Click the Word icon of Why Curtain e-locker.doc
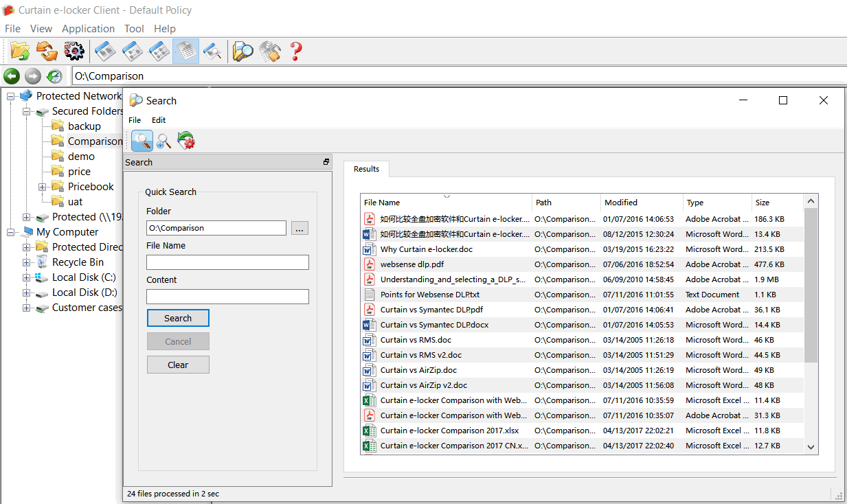Viewport: 847px width, 504px height. click(x=369, y=249)
